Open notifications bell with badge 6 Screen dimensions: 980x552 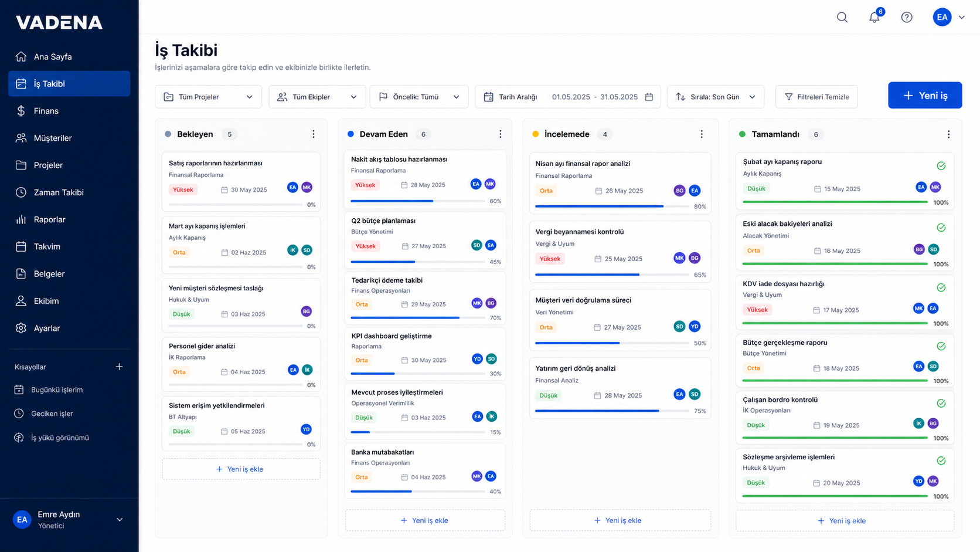(x=875, y=16)
